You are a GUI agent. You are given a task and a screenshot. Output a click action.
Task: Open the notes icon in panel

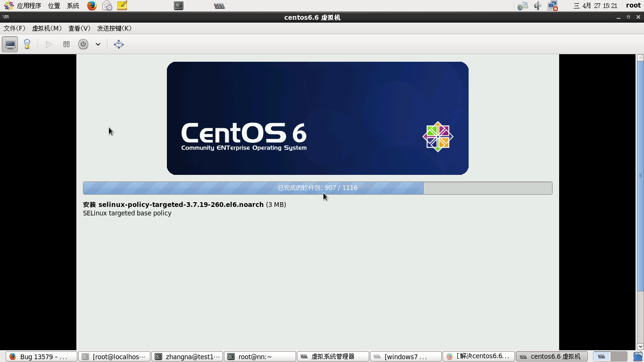pyautogui.click(x=122, y=6)
